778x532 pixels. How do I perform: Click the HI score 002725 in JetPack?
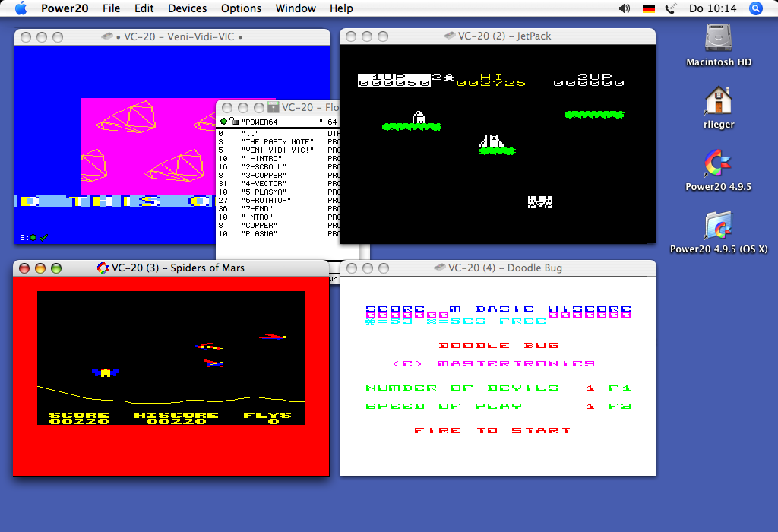pyautogui.click(x=492, y=81)
